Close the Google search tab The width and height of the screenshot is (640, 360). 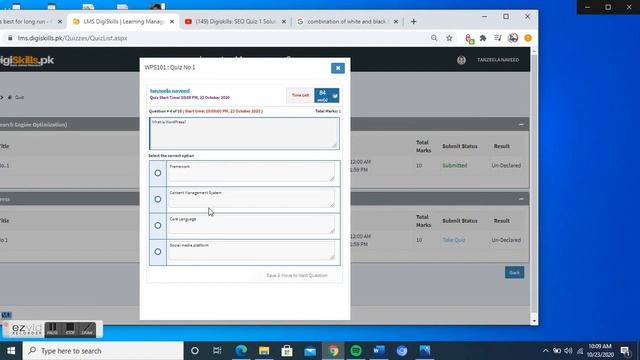point(396,22)
